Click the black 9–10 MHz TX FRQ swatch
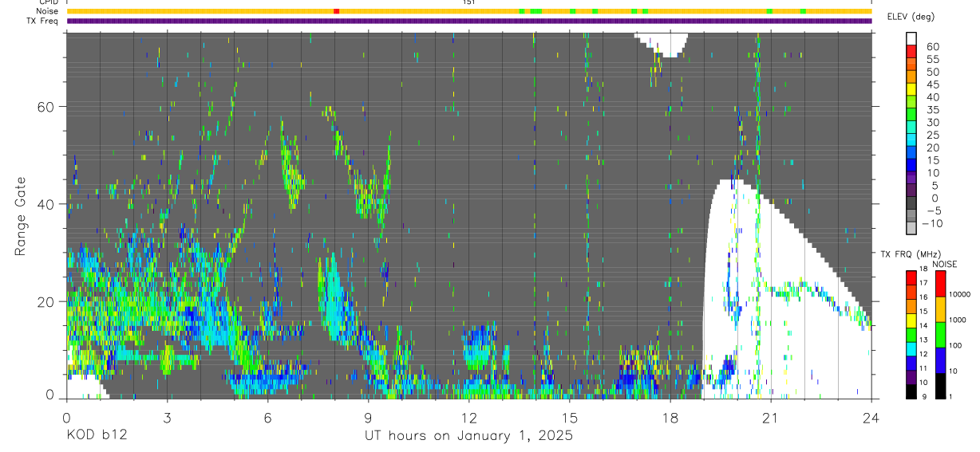 pos(911,391)
